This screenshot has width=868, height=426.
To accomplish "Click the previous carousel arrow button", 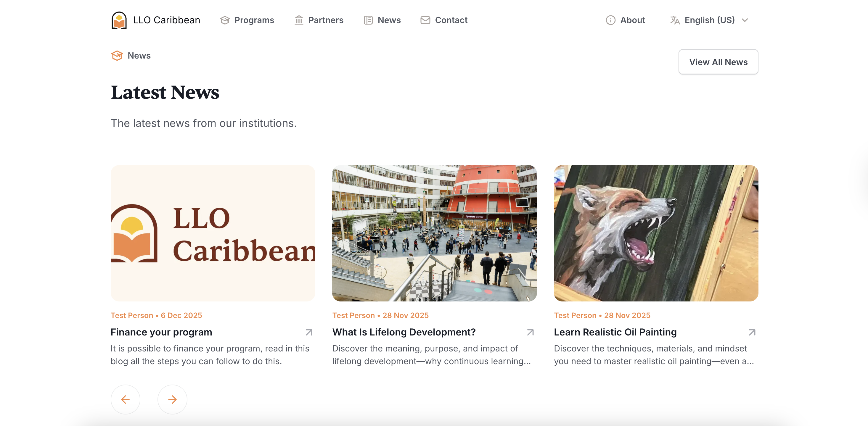I will coord(125,399).
